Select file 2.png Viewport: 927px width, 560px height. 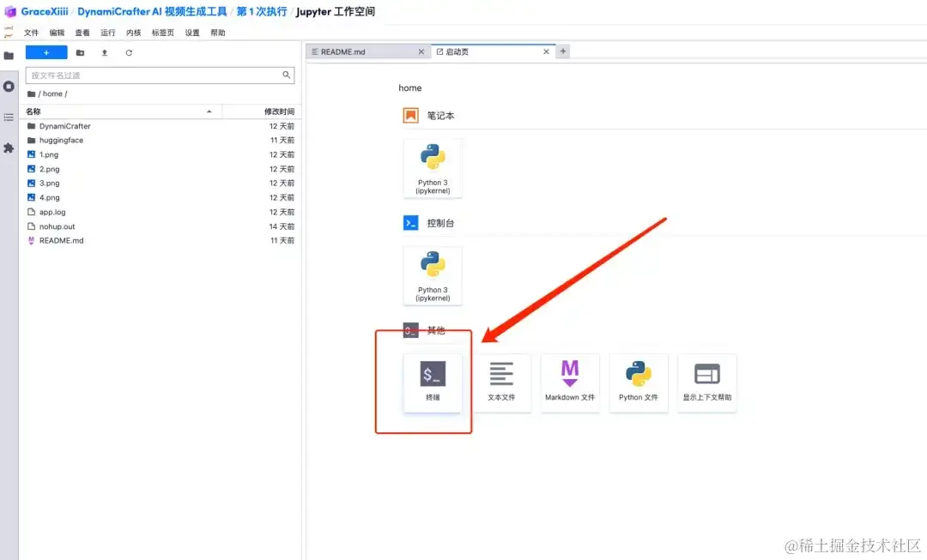pos(160,169)
